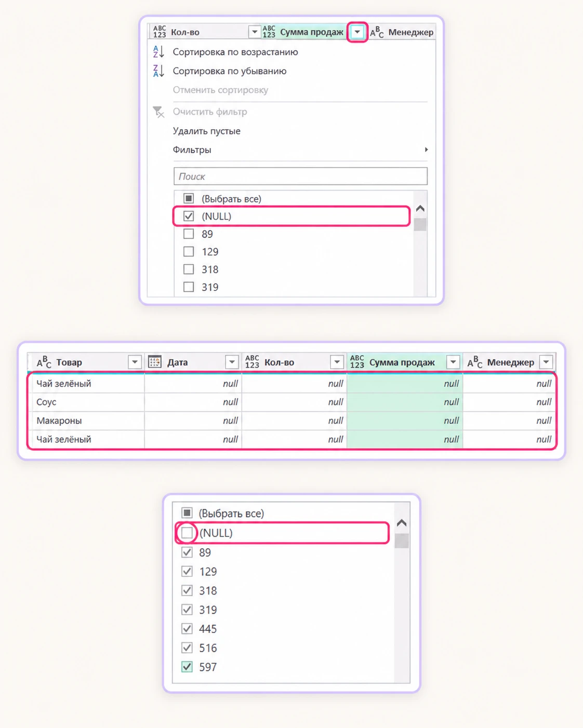The width and height of the screenshot is (583, 728).
Task: Click Кол-во type icon in the null-rows table
Action: pyautogui.click(x=252, y=362)
